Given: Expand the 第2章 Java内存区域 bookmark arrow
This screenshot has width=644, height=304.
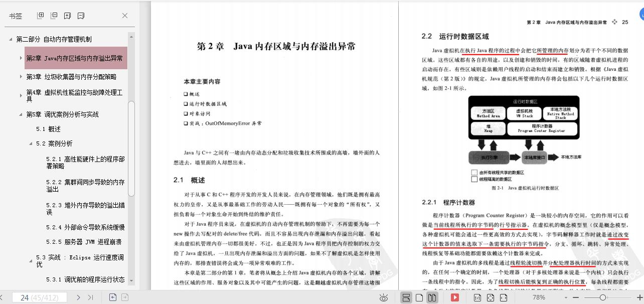Looking at the screenshot, I should [x=21, y=58].
